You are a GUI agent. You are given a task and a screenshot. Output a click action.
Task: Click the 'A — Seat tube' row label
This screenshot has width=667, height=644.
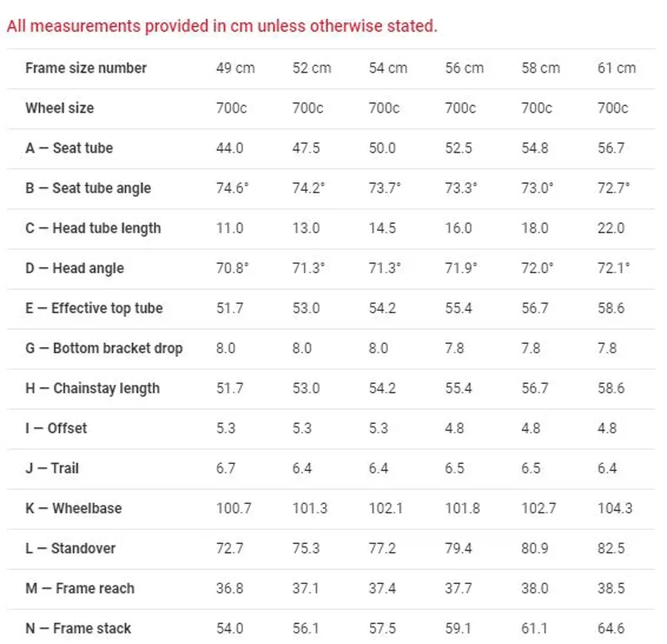pyautogui.click(x=68, y=148)
